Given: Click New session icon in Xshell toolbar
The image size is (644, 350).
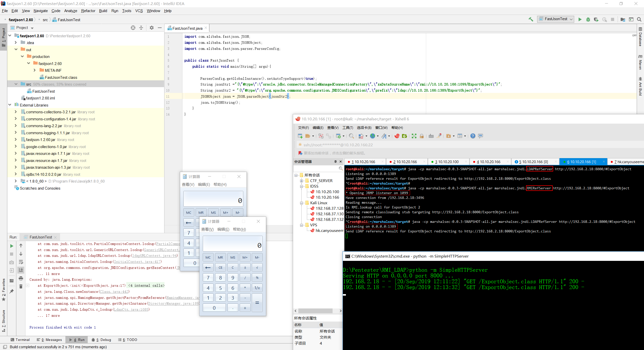Looking at the screenshot, I should coord(300,136).
